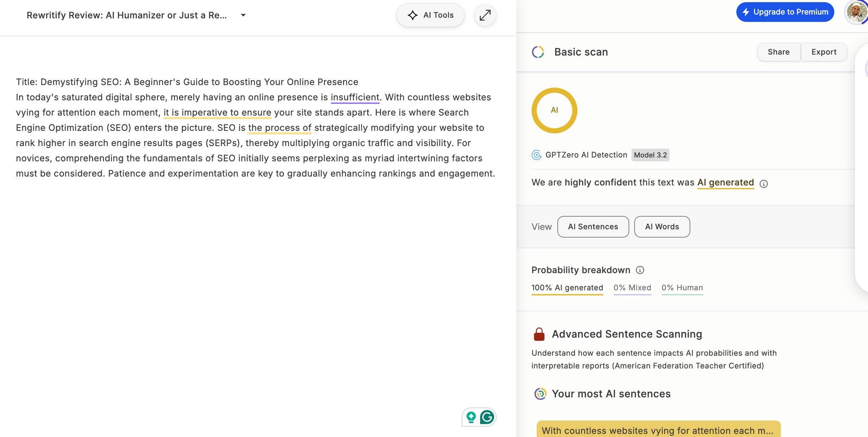Click the underlined word insufficient

click(x=355, y=97)
